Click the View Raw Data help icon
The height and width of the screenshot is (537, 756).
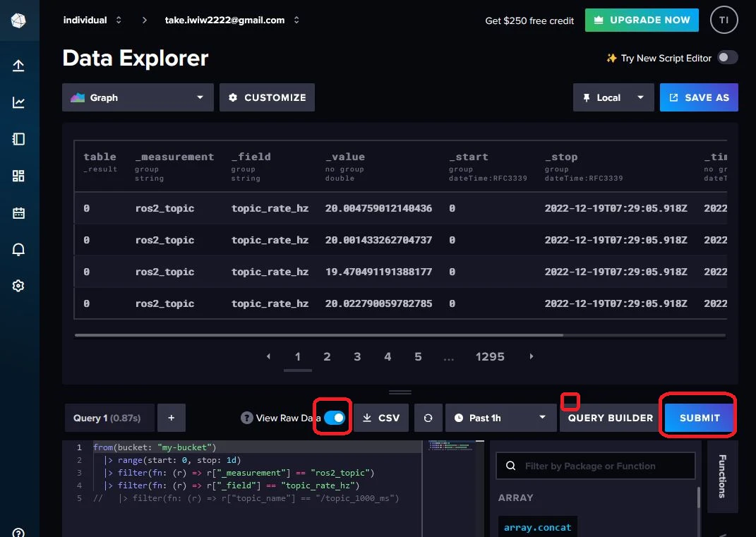[247, 418]
